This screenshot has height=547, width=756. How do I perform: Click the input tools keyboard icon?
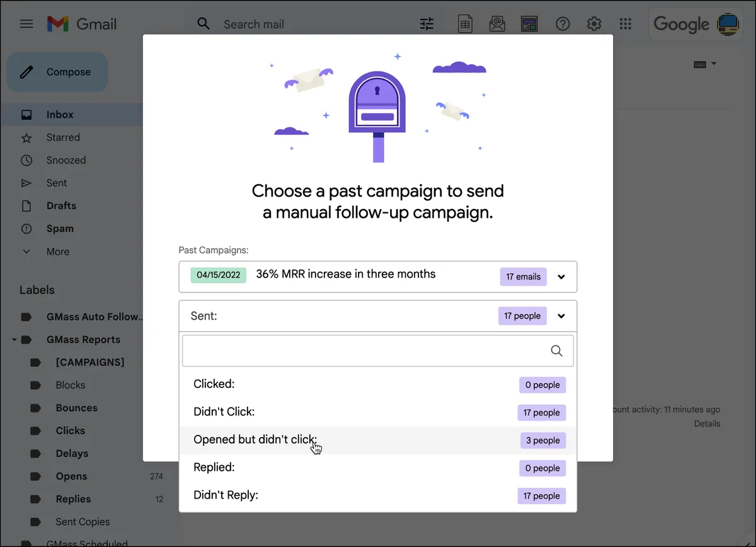(700, 64)
